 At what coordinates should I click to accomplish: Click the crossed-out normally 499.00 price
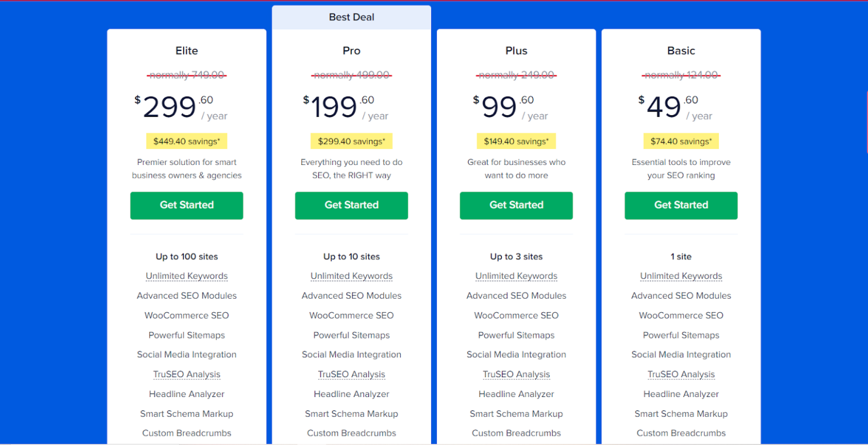pos(352,75)
